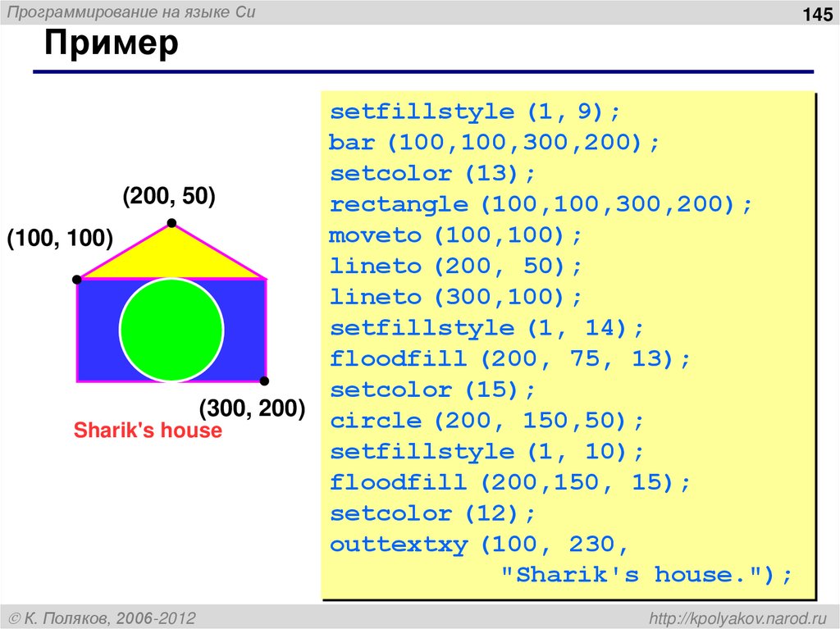Click the code line "setcolor (13);"
Screen dimensions: 840x629
[432, 174]
